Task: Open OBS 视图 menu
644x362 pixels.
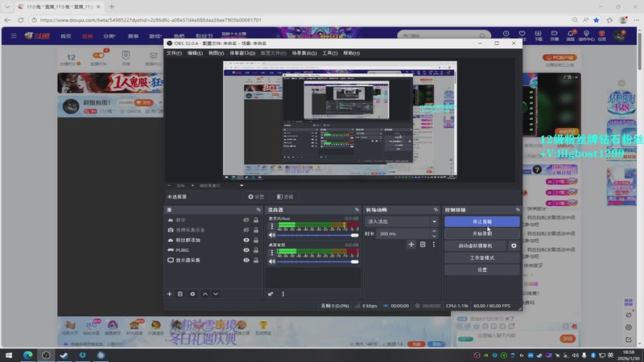Action: (x=216, y=53)
